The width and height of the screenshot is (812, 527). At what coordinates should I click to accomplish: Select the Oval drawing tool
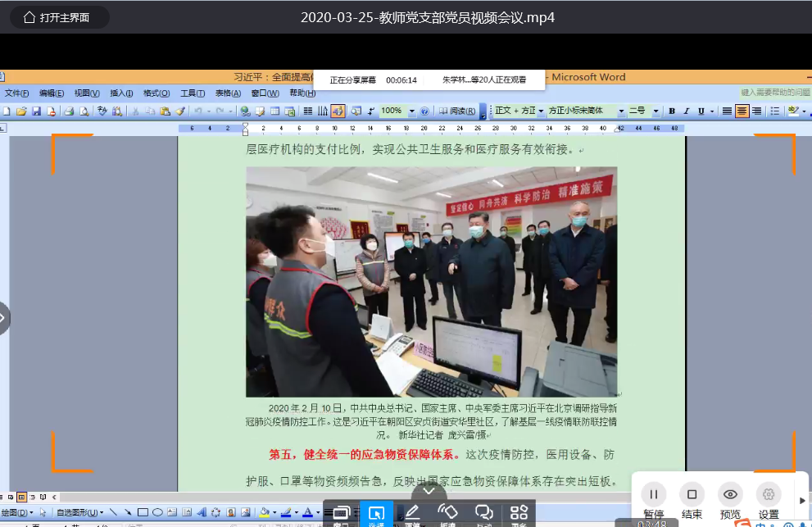[x=157, y=512]
